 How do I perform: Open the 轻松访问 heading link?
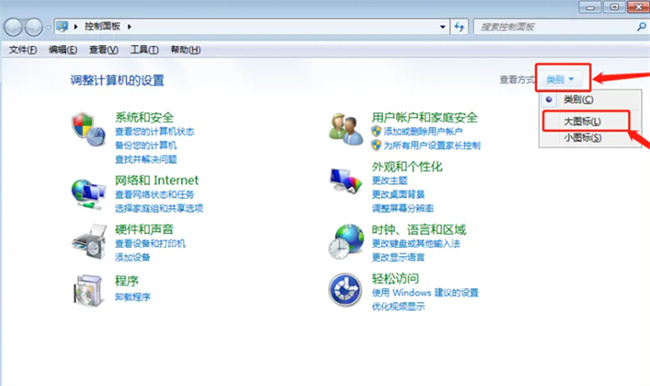395,278
